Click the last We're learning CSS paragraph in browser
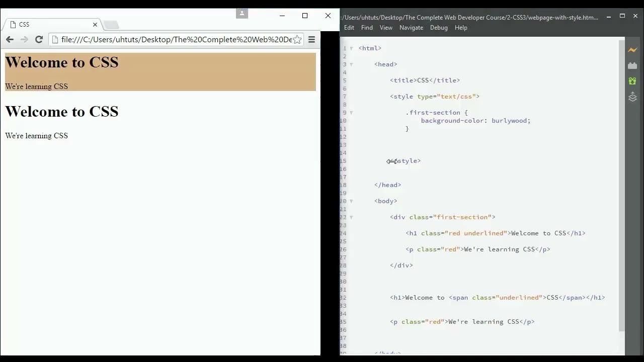Screen dimensions: 644x362 36,136
